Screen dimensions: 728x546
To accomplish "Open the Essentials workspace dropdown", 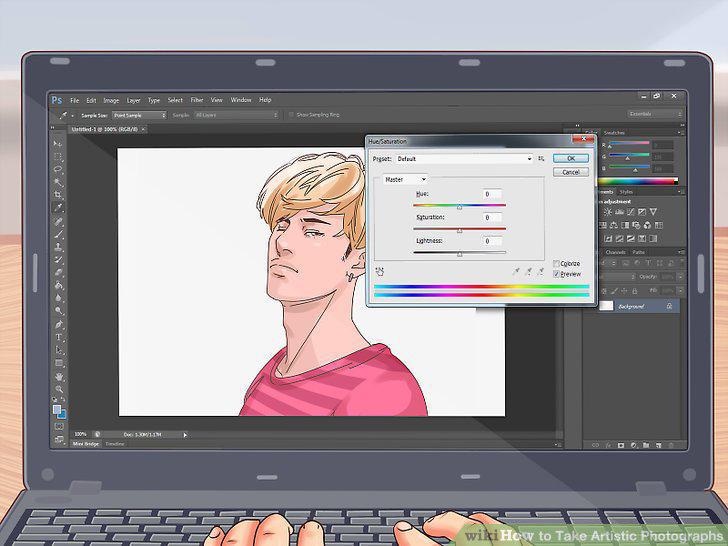I will (x=655, y=114).
